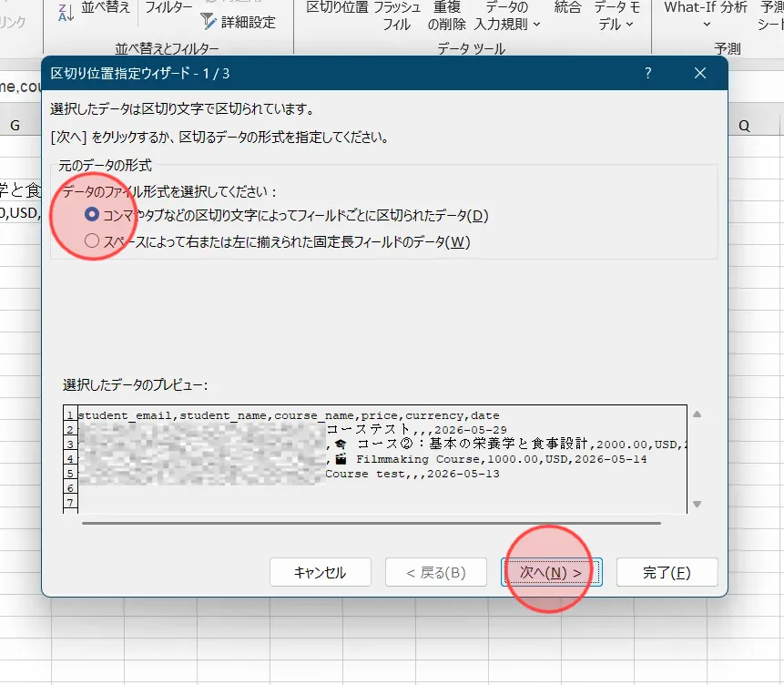784x685 pixels.
Task: Click the Z-A sort descending icon
Action: point(66,13)
